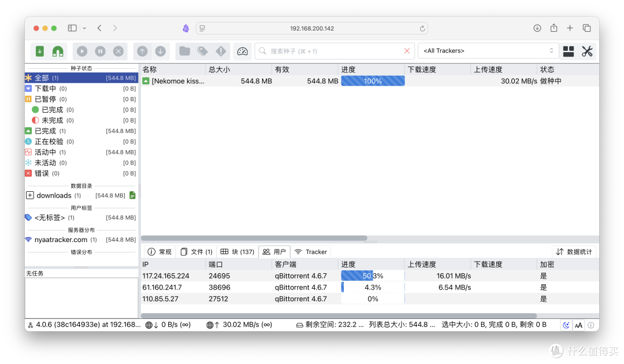Select the 全部 filter in sidebar

81,78
